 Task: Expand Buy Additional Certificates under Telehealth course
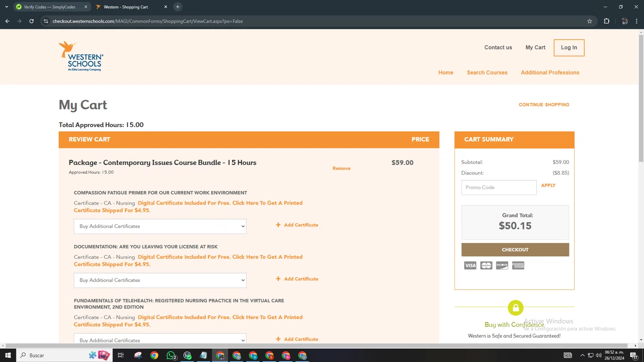tap(160, 338)
